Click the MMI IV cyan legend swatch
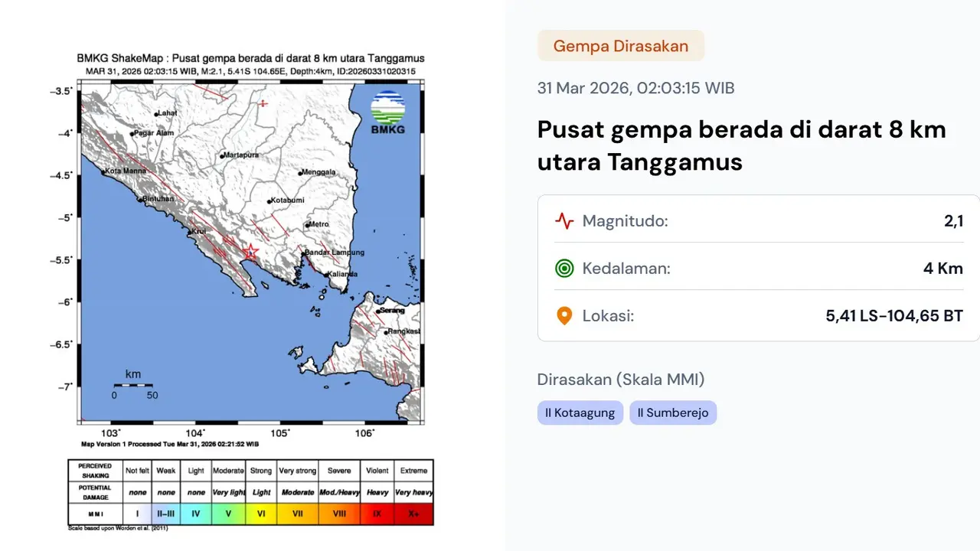The image size is (980, 551). point(196,514)
